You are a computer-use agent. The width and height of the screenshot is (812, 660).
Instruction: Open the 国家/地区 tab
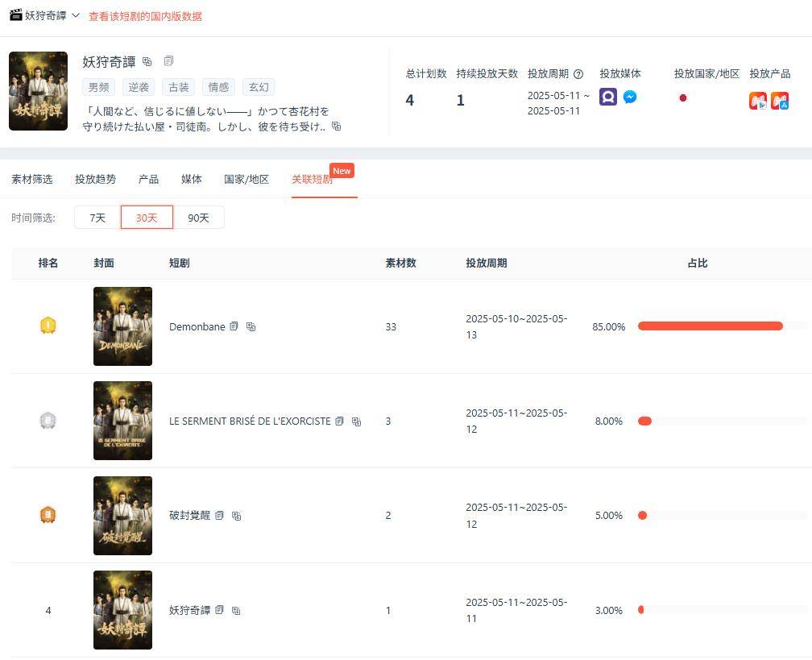point(246,179)
